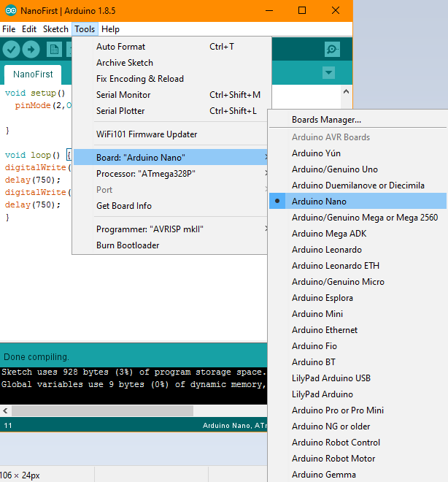Viewport: 448px width, 482px height.
Task: Open the Help menu
Action: pyautogui.click(x=111, y=29)
